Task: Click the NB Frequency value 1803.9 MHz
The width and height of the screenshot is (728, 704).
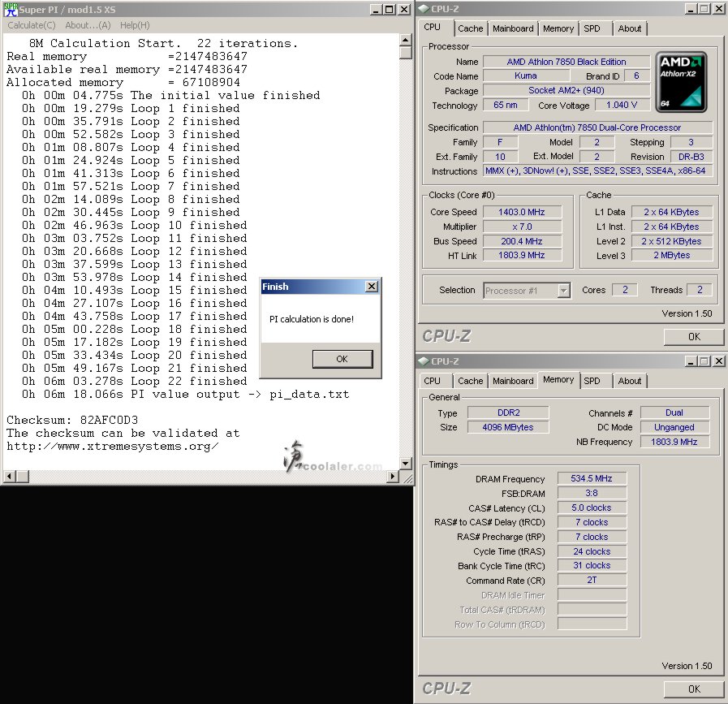Action: click(x=674, y=442)
